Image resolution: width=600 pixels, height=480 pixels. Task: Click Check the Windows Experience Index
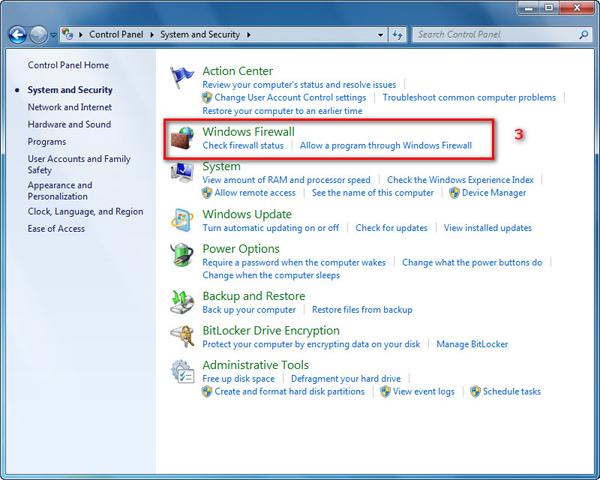(x=460, y=180)
